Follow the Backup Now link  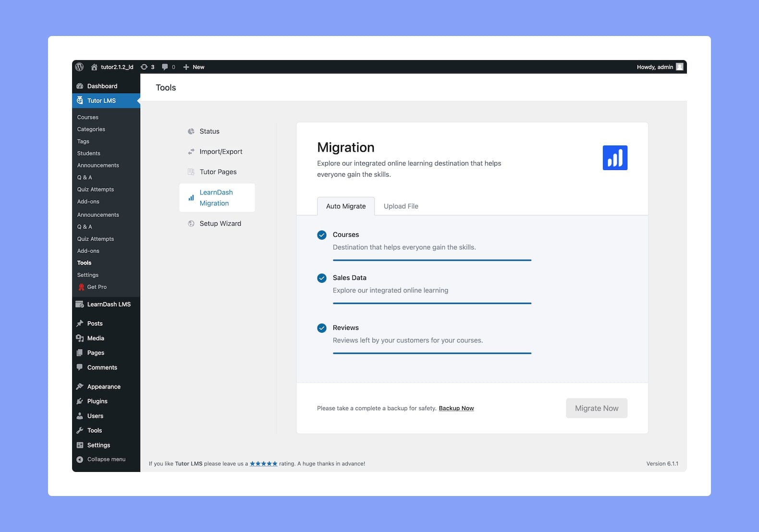click(x=456, y=408)
